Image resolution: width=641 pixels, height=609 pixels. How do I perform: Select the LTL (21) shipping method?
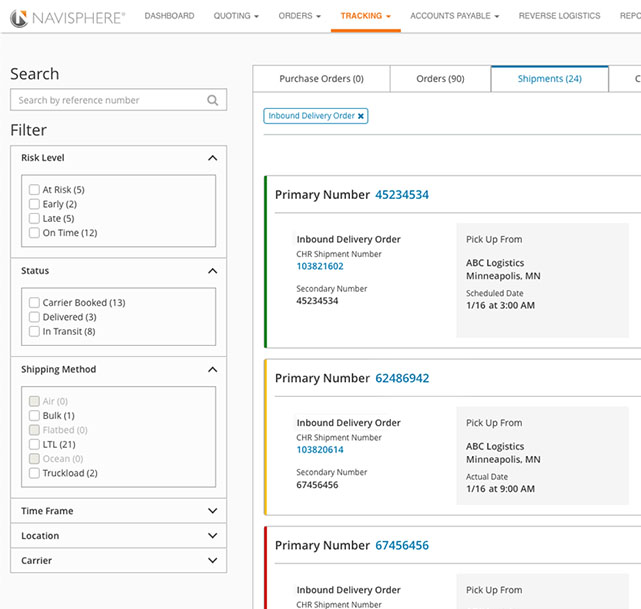point(34,444)
